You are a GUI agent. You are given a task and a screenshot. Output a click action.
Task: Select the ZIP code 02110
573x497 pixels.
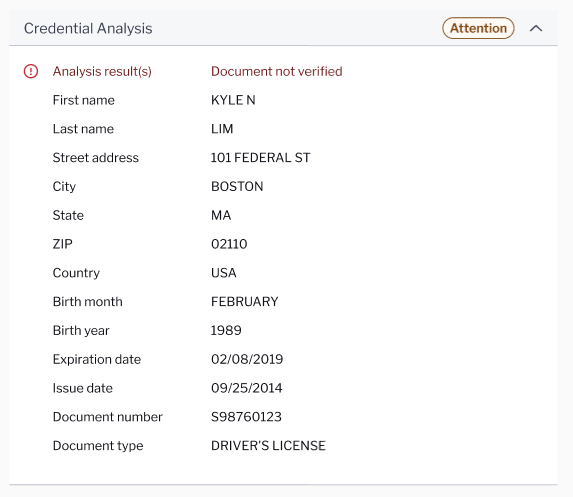coord(229,244)
